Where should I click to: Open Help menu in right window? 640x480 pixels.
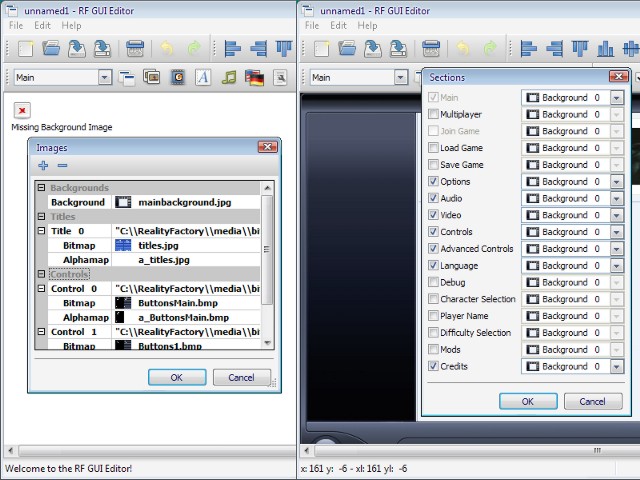(x=367, y=25)
